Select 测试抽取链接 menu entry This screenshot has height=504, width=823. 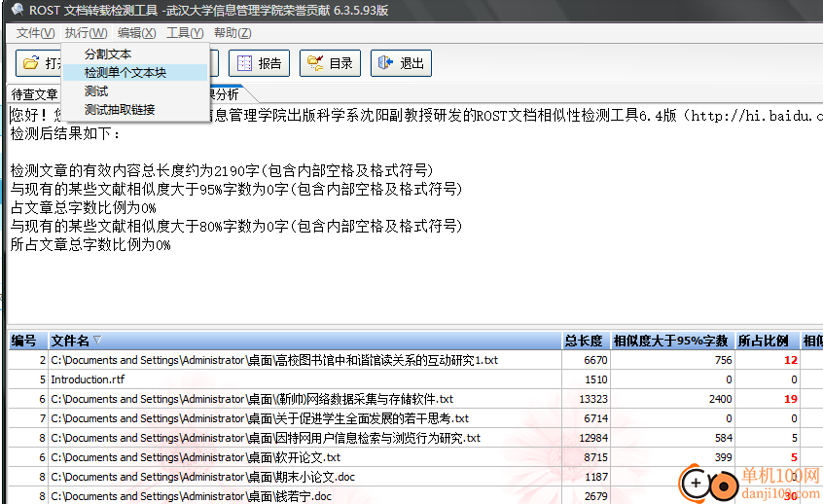(x=135, y=110)
